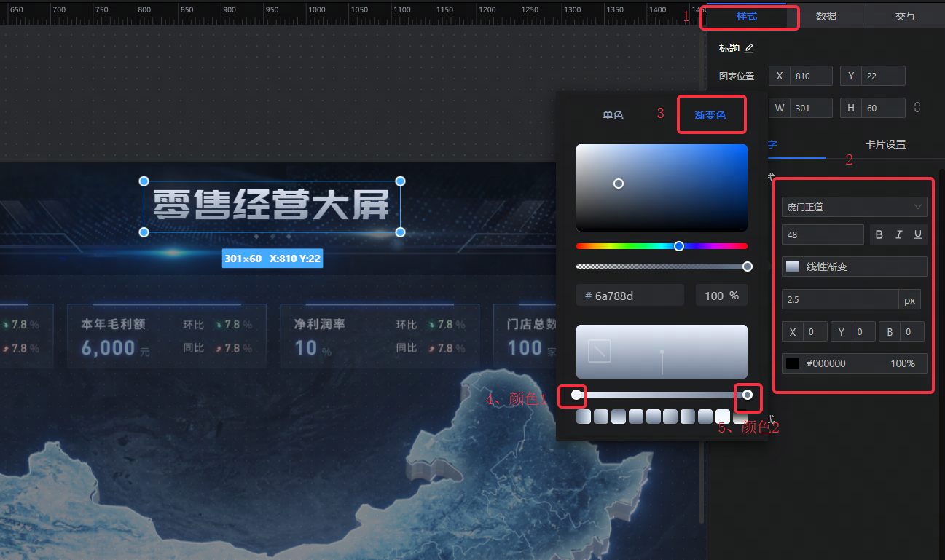This screenshot has width=945, height=560.
Task: Toggle italic I formatting
Action: tap(899, 234)
